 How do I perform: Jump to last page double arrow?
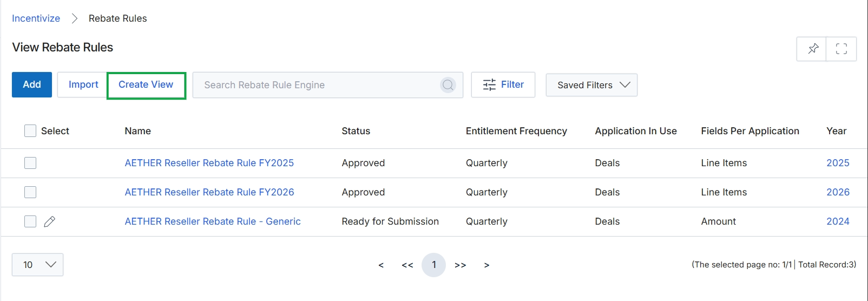[x=461, y=265]
